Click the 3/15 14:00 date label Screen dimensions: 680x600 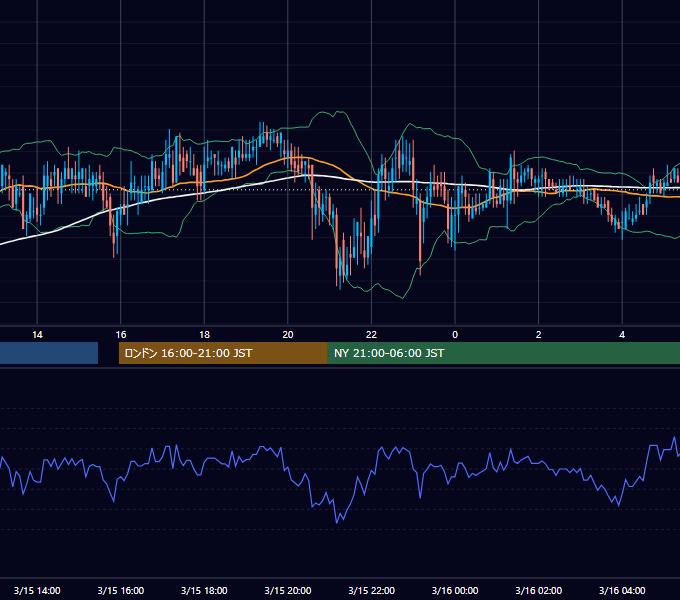37,590
